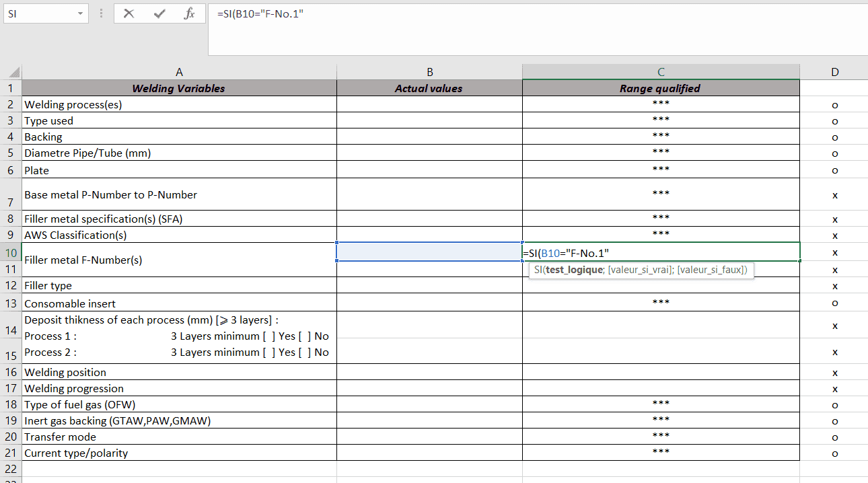Select the 'Welding Variables' header cell

(x=179, y=88)
